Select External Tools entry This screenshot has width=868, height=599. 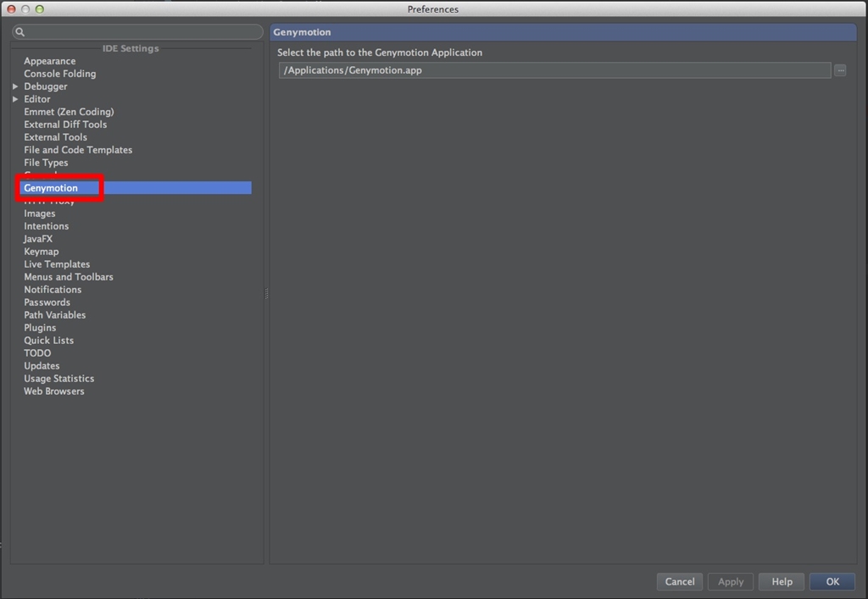[x=55, y=137]
